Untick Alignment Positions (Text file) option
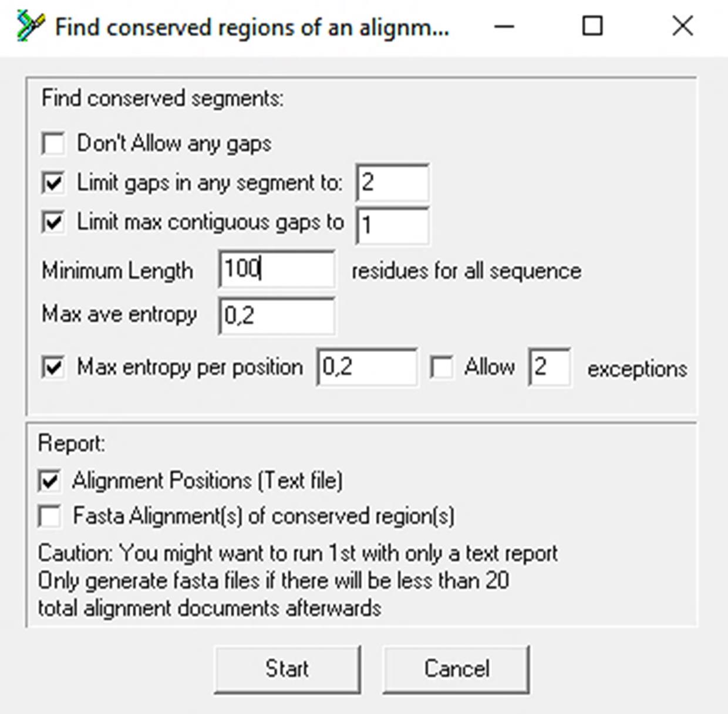Screen dimensions: 728x714 coord(49,481)
